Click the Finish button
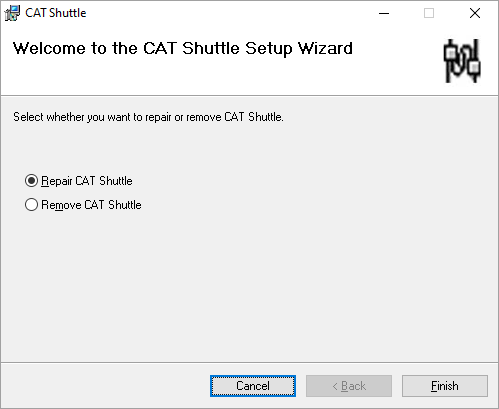499x409 pixels. (445, 386)
